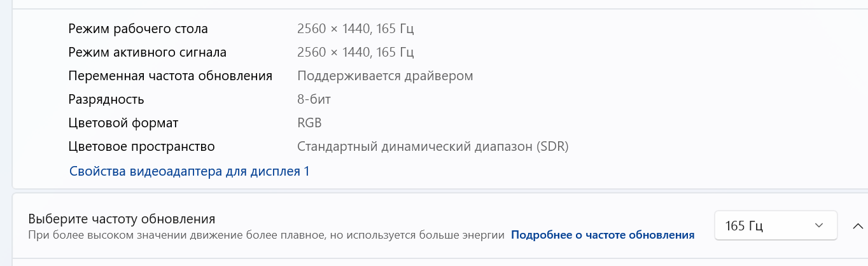Open Подробнее о частоте обновления link

[603, 235]
